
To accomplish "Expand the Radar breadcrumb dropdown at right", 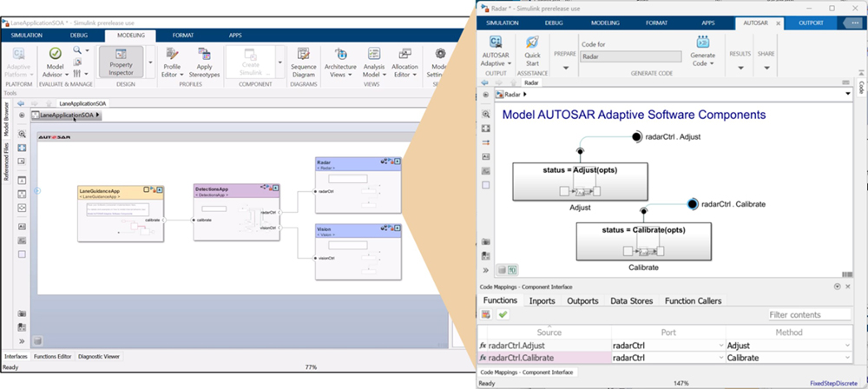I will point(848,94).
